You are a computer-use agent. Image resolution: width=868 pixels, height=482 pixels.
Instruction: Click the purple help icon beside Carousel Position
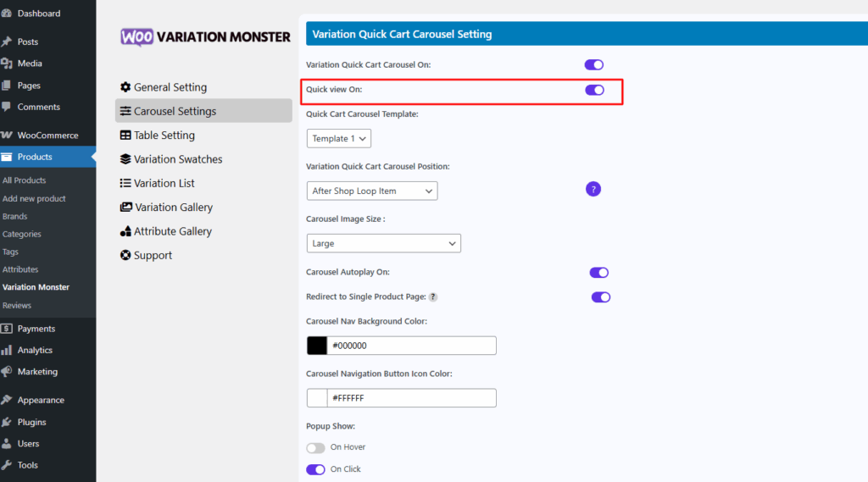(593, 189)
